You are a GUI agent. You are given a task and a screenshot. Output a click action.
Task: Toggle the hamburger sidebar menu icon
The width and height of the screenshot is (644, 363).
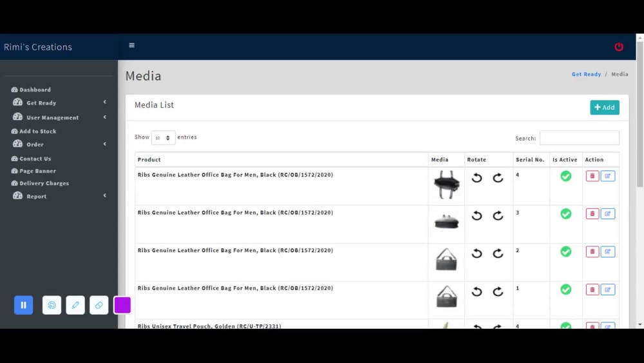131,45
